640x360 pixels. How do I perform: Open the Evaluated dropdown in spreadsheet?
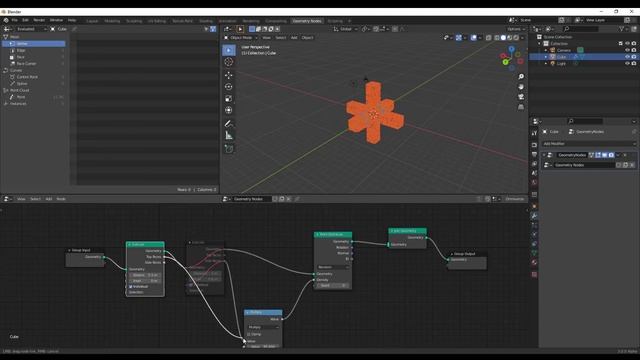pos(32,29)
